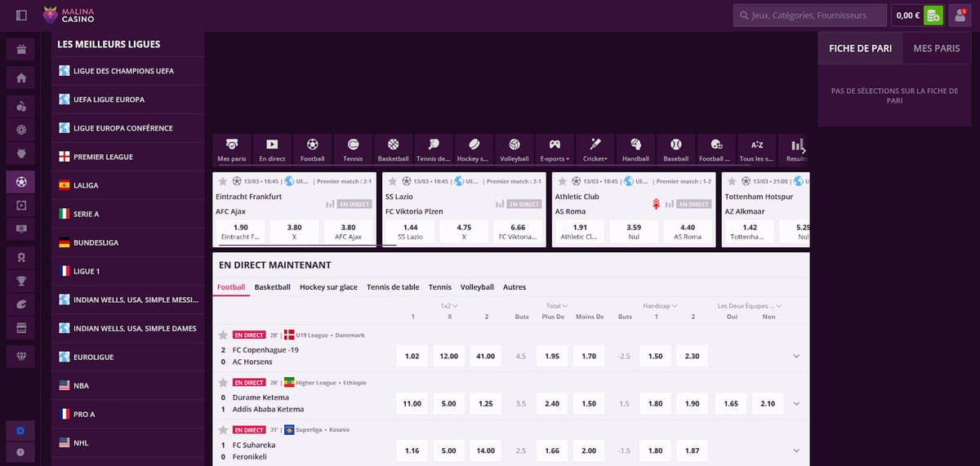Star the FC Copenhague -19 live match
Image resolution: width=980 pixels, height=466 pixels.
[223, 335]
